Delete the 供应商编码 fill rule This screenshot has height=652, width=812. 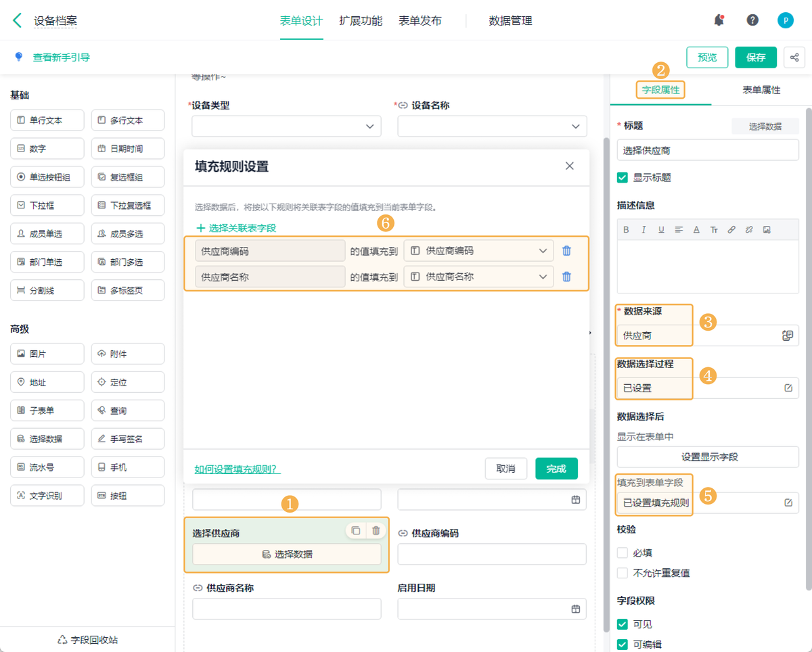pyautogui.click(x=567, y=250)
